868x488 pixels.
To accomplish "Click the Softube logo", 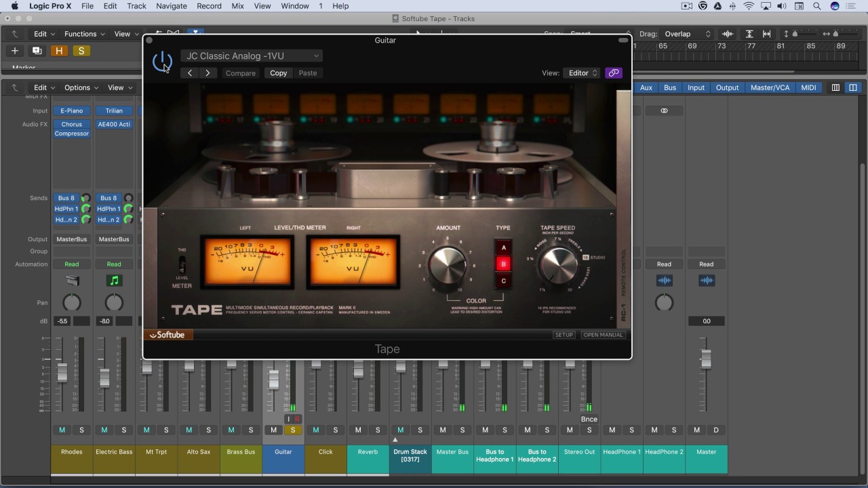I will pos(168,335).
